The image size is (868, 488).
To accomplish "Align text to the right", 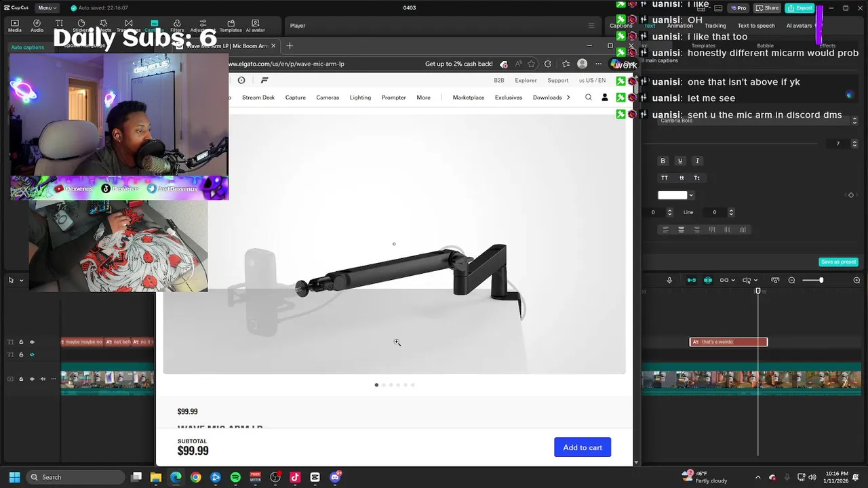I will (x=696, y=230).
